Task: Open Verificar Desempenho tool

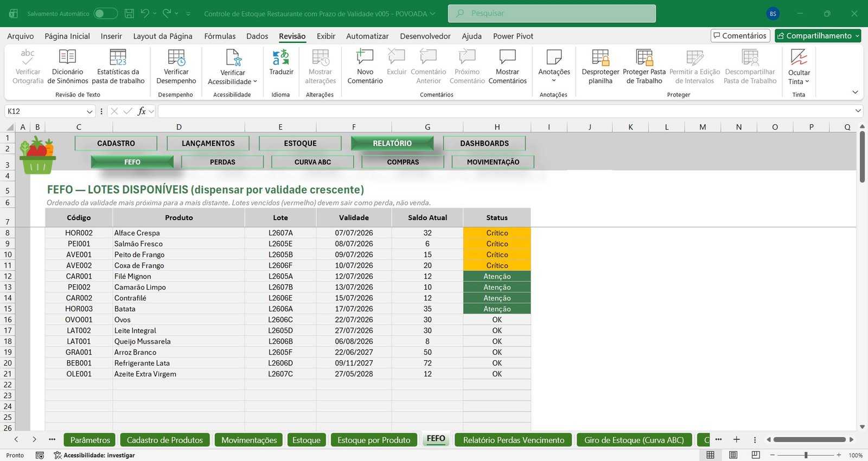Action: tap(176, 66)
